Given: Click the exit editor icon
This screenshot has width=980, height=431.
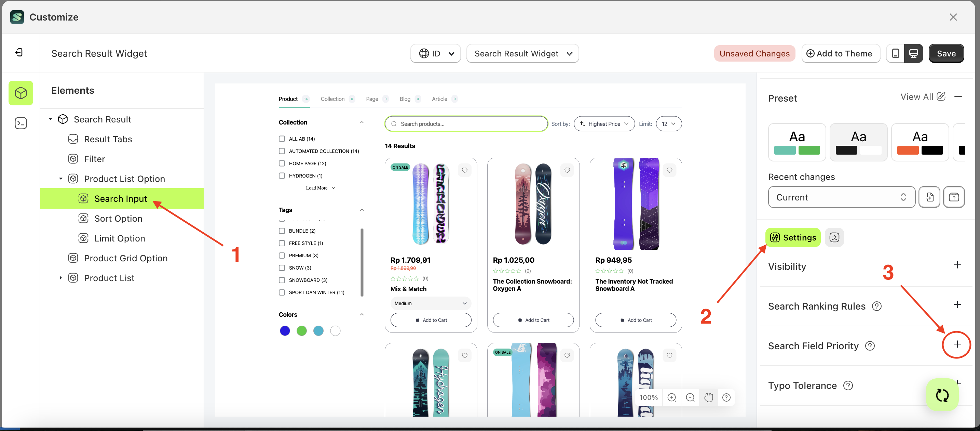Looking at the screenshot, I should (19, 53).
